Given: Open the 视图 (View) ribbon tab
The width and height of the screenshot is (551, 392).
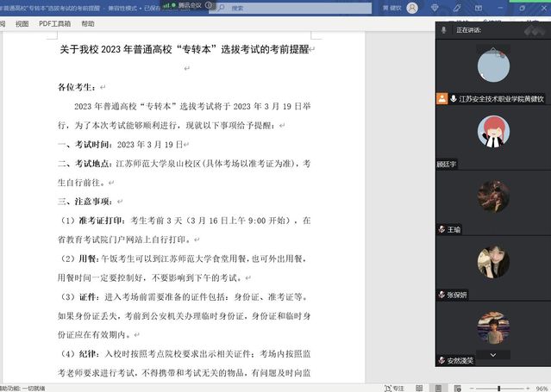Looking at the screenshot, I should 22,24.
